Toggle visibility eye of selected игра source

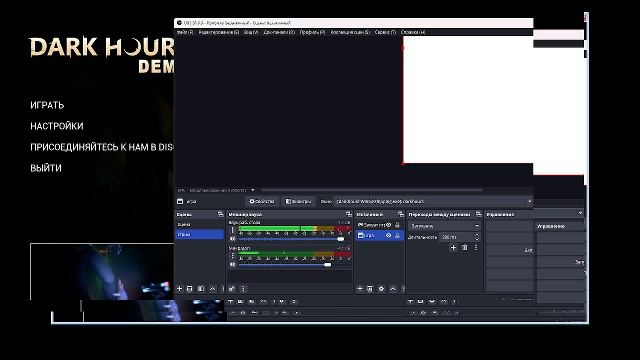[x=389, y=236]
